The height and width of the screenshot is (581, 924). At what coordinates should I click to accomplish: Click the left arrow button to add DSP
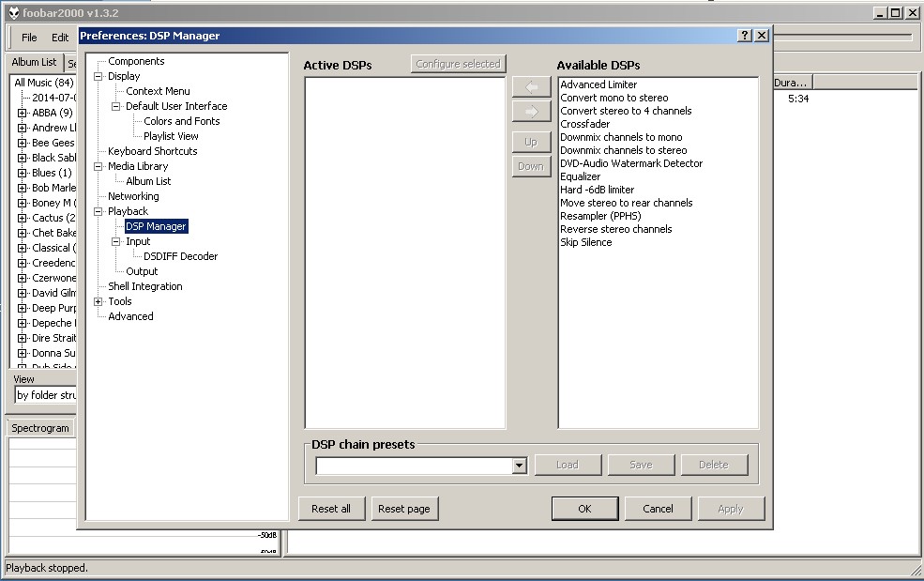click(x=532, y=87)
